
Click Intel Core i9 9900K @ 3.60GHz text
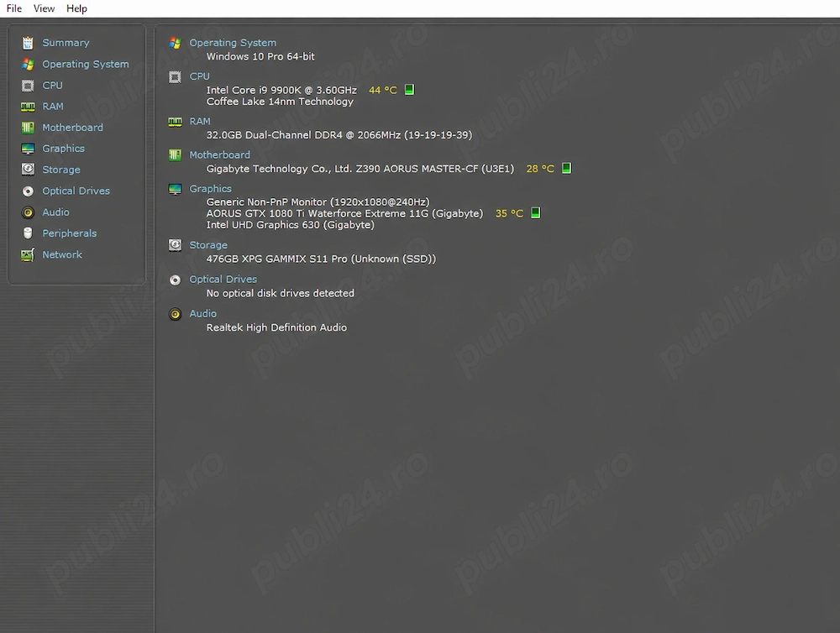[281, 91]
